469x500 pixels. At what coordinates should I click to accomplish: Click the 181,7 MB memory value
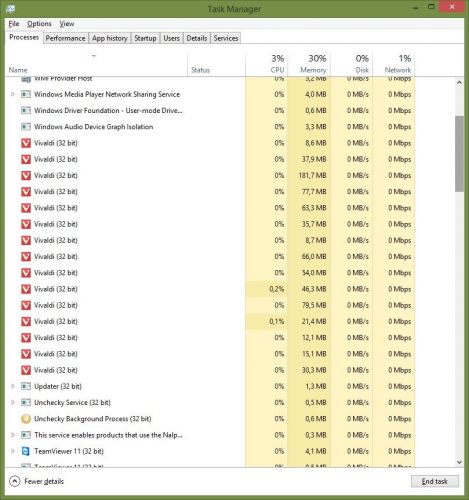[312, 175]
